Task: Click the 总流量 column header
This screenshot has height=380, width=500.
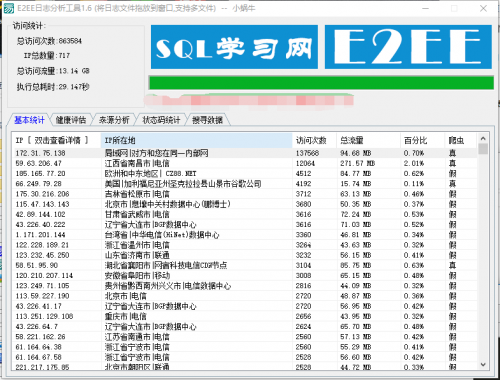Action: pos(368,140)
